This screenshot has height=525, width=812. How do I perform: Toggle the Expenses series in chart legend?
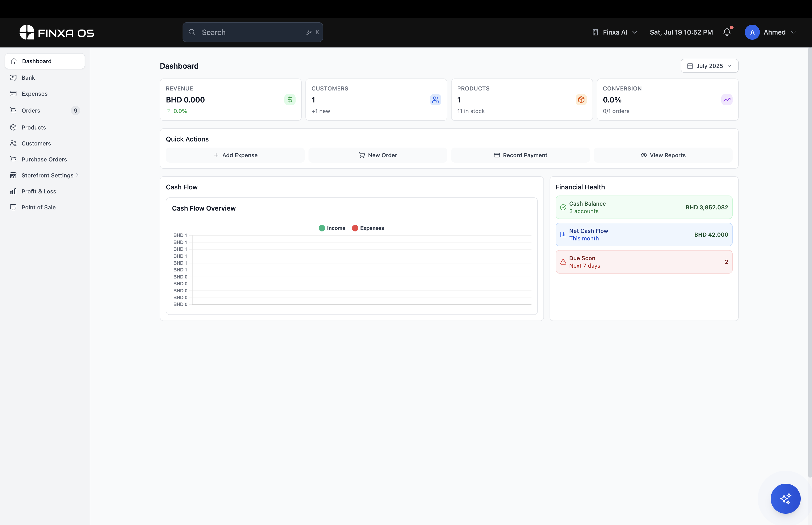click(368, 228)
